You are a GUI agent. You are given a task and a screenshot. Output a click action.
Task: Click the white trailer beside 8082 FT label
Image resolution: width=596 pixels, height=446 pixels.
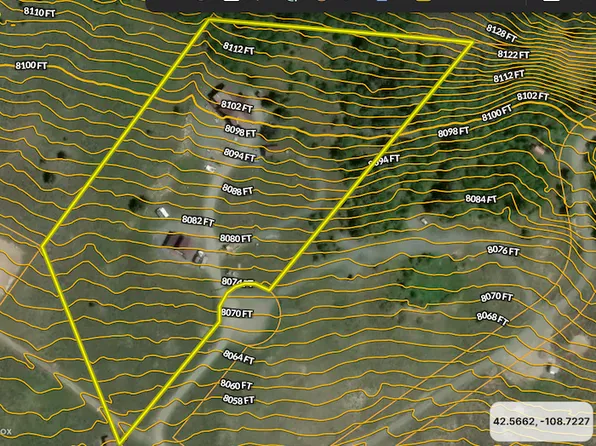coord(163,212)
